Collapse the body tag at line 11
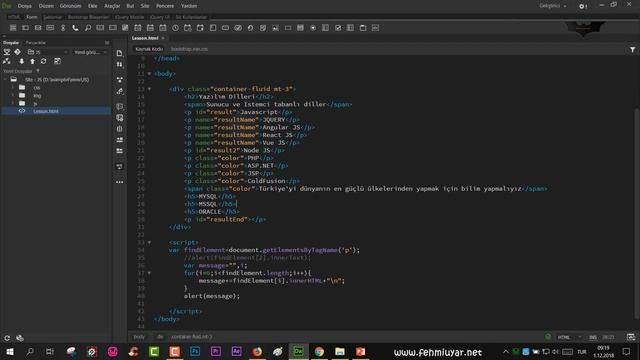Viewport: 640px width, 360px height. point(149,74)
